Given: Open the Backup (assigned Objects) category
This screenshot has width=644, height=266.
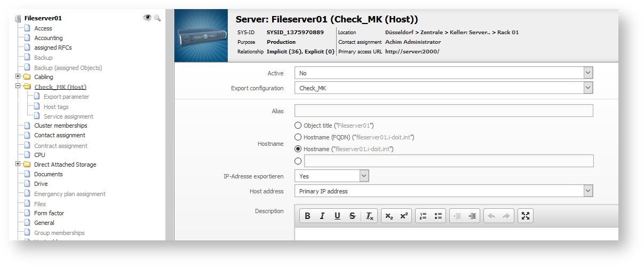Looking at the screenshot, I should (68, 68).
